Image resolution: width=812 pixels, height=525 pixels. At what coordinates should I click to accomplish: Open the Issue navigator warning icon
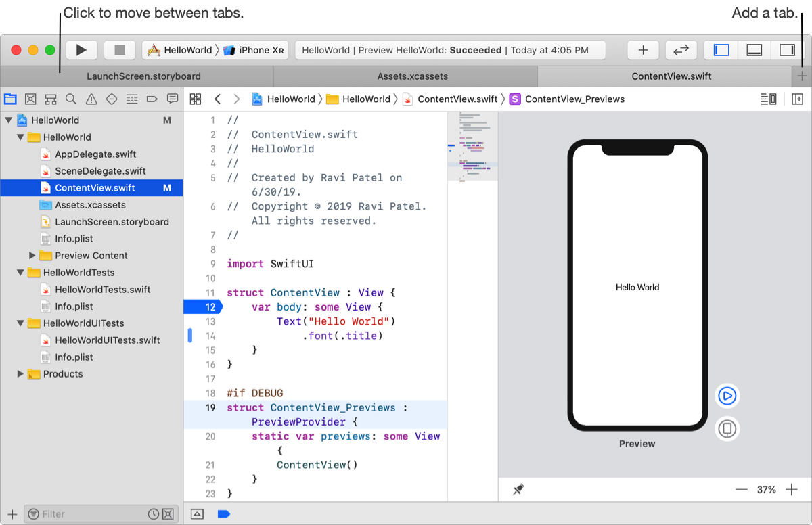point(91,99)
